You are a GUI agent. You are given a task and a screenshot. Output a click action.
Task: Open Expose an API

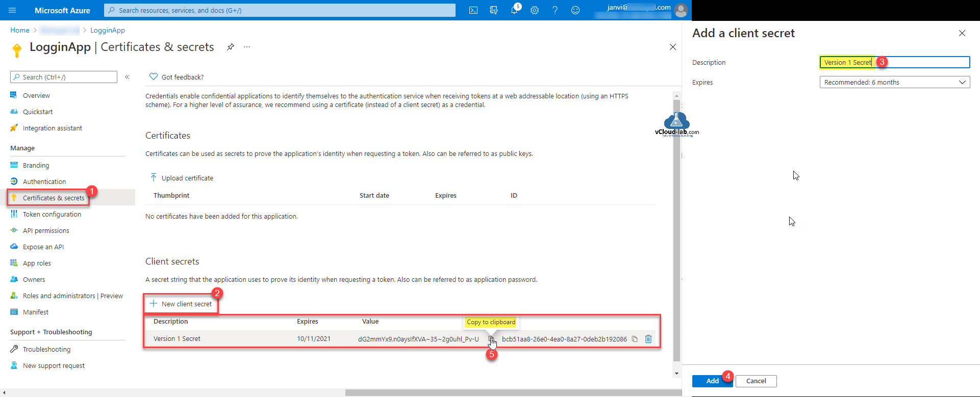43,247
